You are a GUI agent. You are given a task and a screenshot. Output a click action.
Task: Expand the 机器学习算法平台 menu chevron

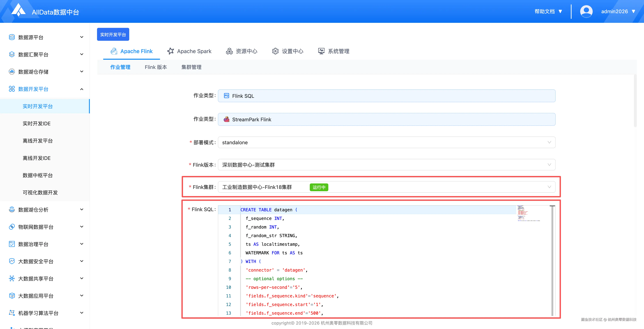click(82, 313)
